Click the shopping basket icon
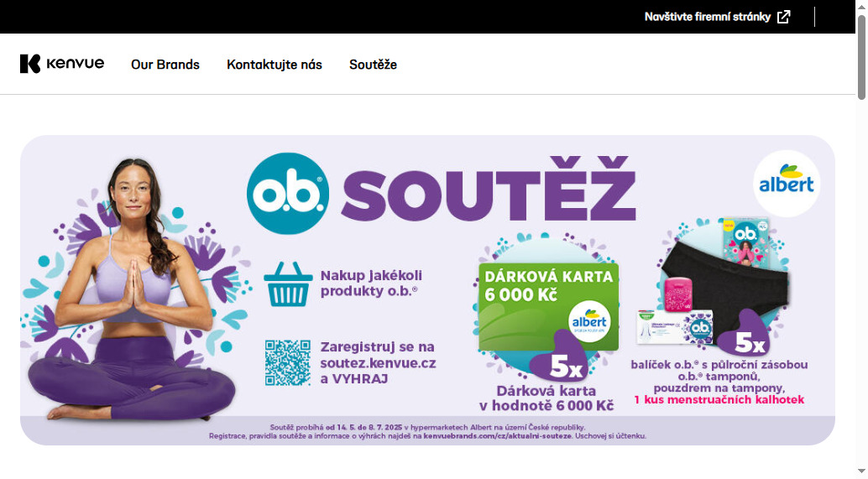Viewport: 868px width, 479px height. (x=288, y=284)
